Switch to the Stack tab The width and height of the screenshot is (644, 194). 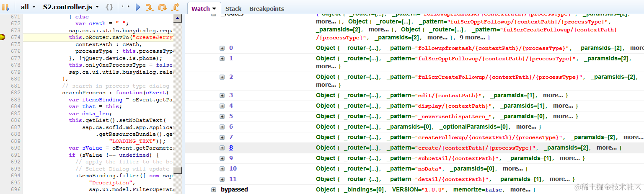[x=233, y=8]
